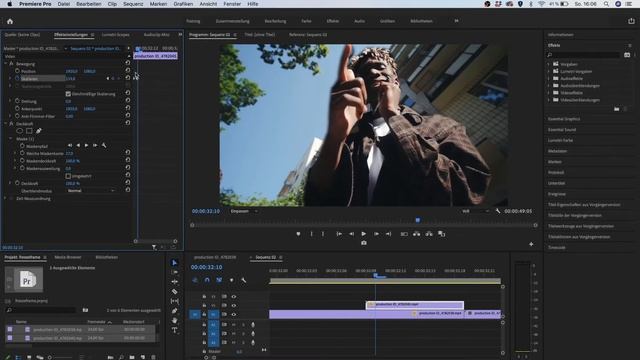This screenshot has height=360, width=640.
Task: Open timeline display settings wrench
Action: coord(244,280)
